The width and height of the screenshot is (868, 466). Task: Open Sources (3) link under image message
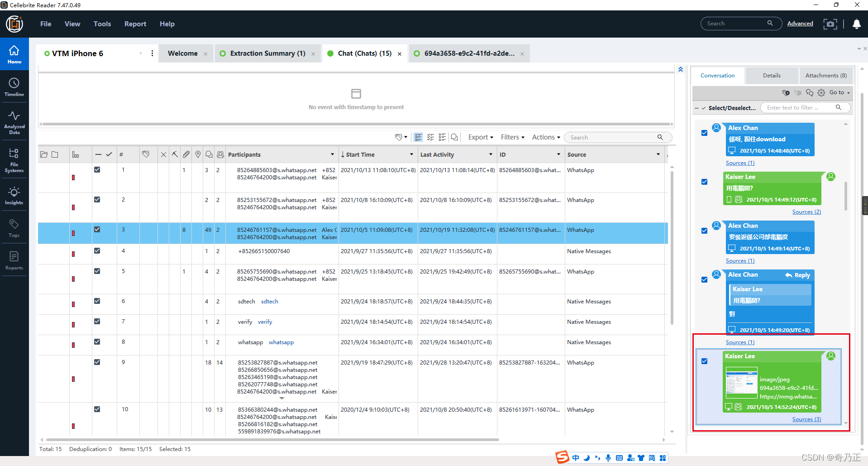coord(806,419)
